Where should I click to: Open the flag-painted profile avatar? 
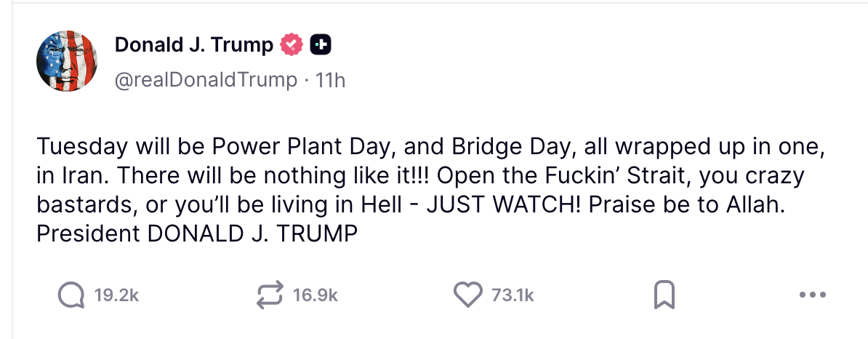point(67,61)
